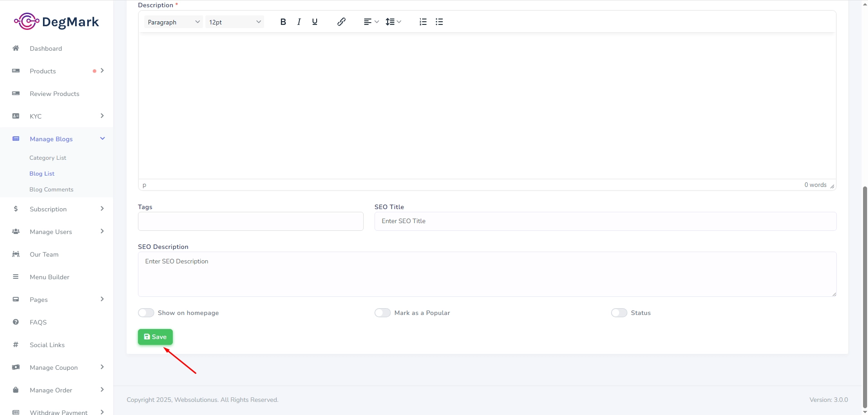Screen dimensions: 868x415
Task: Click the p element path in editor status bar
Action: 144,185
